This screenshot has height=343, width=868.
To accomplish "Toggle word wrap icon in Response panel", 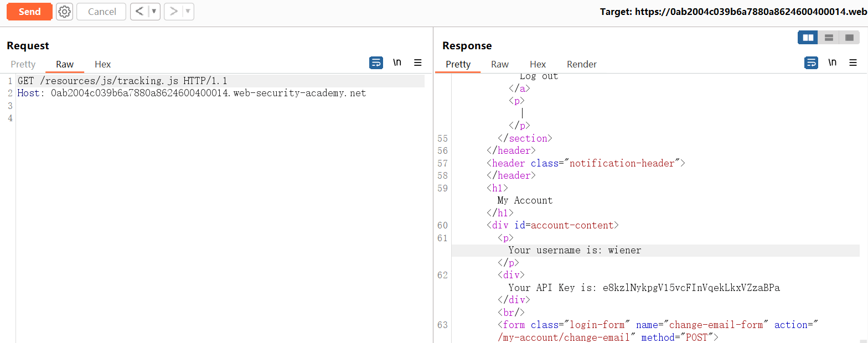I will click(x=811, y=63).
